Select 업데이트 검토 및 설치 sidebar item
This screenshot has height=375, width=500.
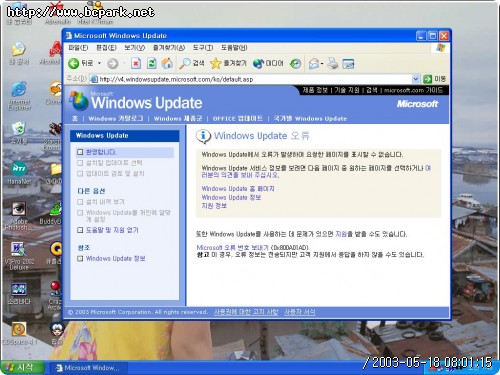tap(115, 173)
